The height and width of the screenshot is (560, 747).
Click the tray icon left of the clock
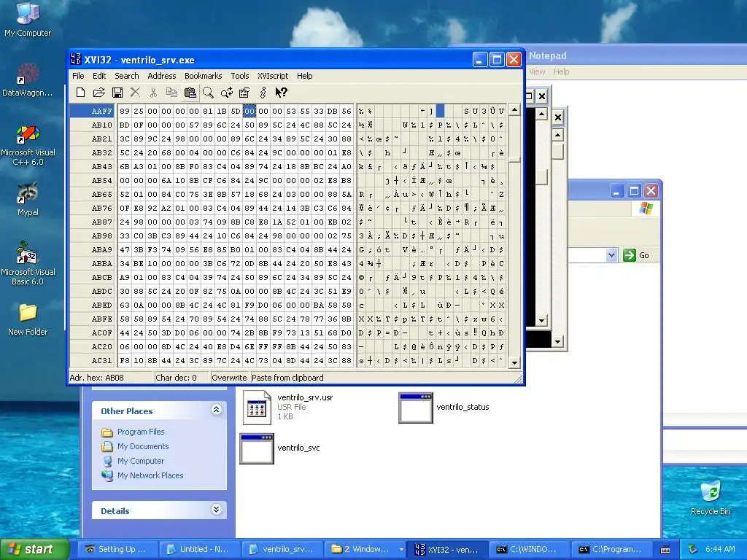click(x=693, y=549)
